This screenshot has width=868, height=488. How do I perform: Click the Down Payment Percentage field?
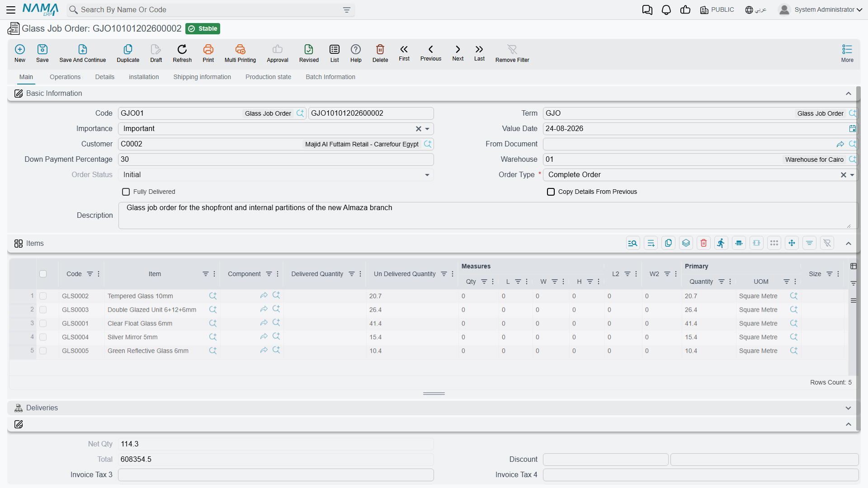(x=276, y=160)
